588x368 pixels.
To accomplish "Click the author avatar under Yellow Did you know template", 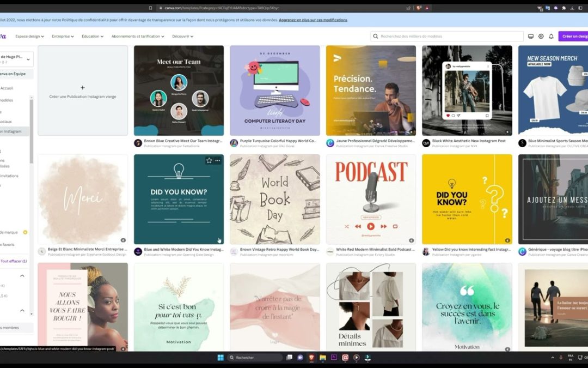I will (x=426, y=251).
